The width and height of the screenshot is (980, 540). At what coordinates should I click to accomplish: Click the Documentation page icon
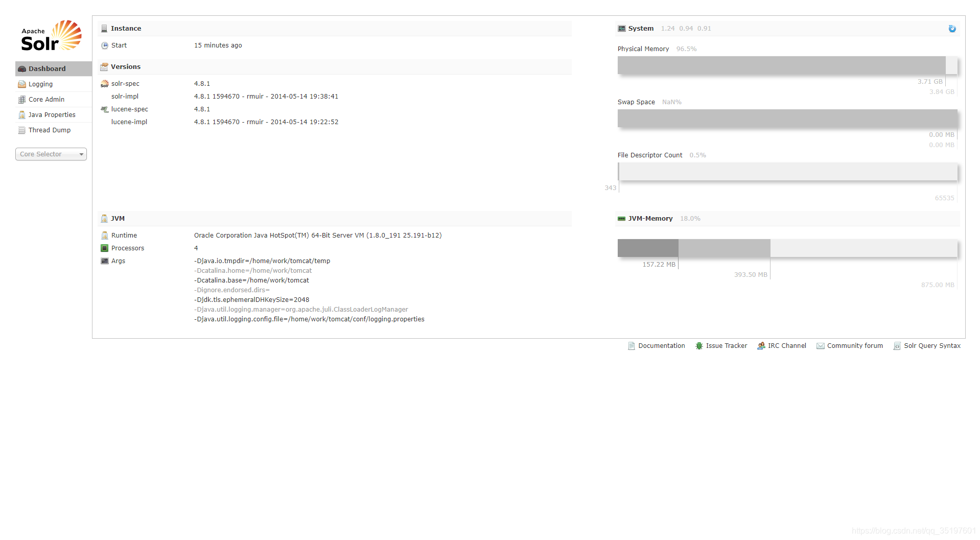632,346
